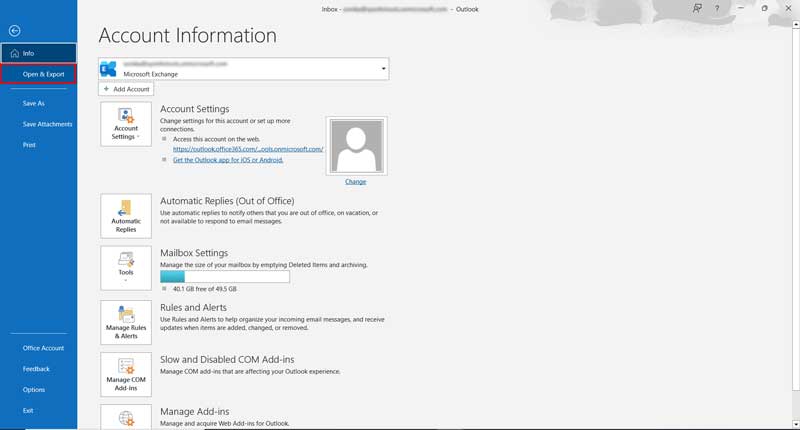This screenshot has width=800, height=430.
Task: Click the Automatic Replies (Out of Office) heading
Action: click(x=227, y=201)
